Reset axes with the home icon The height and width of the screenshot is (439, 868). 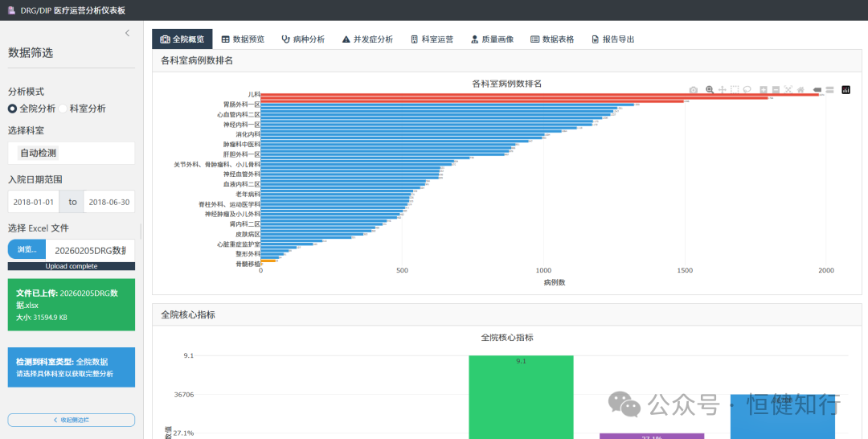click(x=800, y=90)
